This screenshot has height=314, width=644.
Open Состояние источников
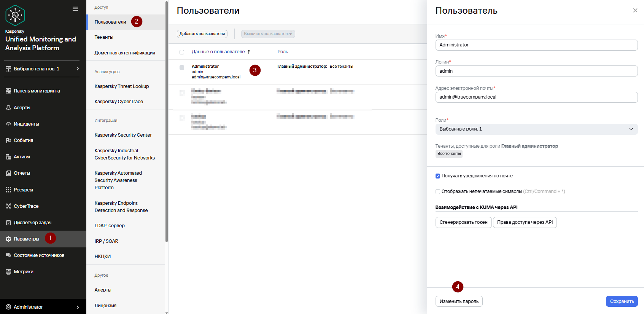click(x=39, y=255)
